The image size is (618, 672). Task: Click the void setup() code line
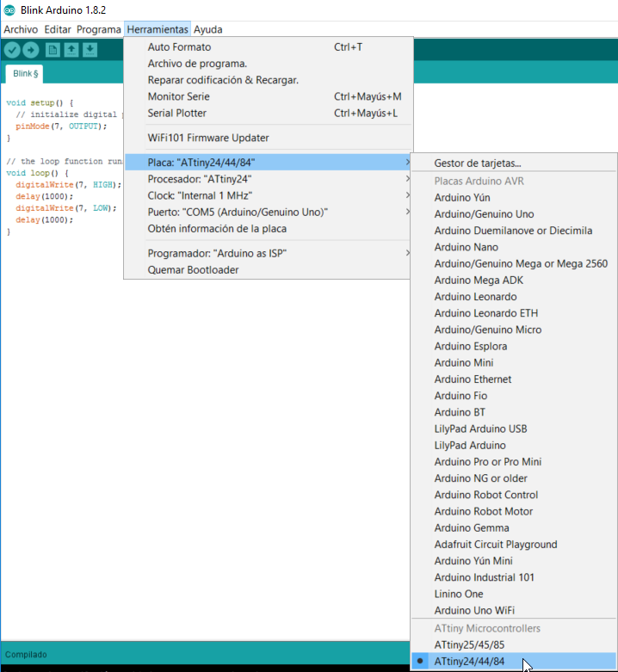tap(40, 103)
